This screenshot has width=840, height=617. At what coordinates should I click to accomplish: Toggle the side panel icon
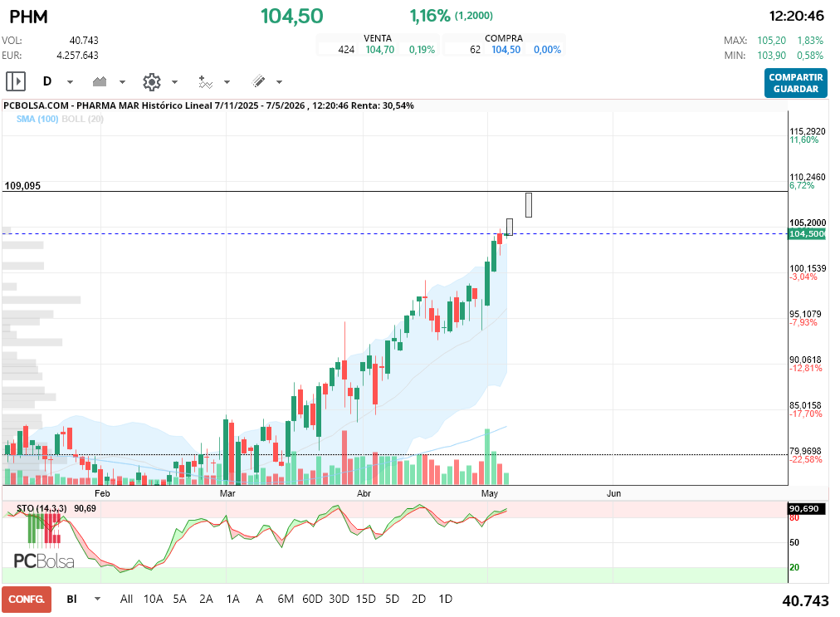pos(16,81)
